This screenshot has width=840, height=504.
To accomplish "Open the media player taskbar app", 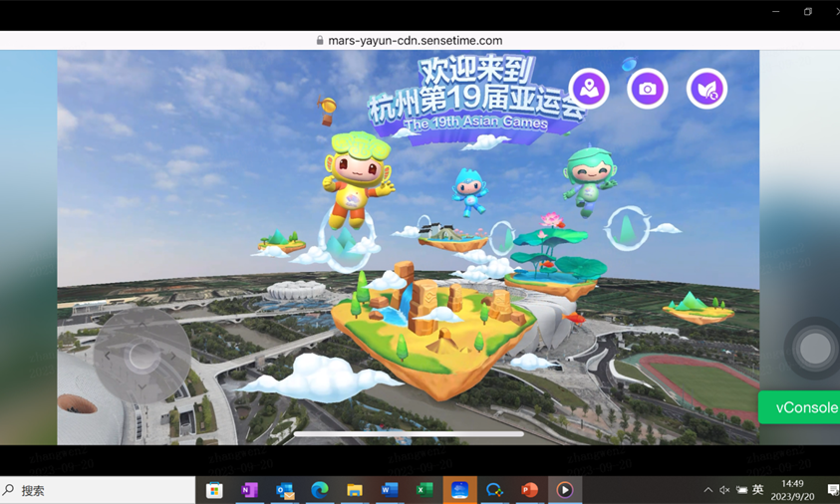I will point(565,490).
